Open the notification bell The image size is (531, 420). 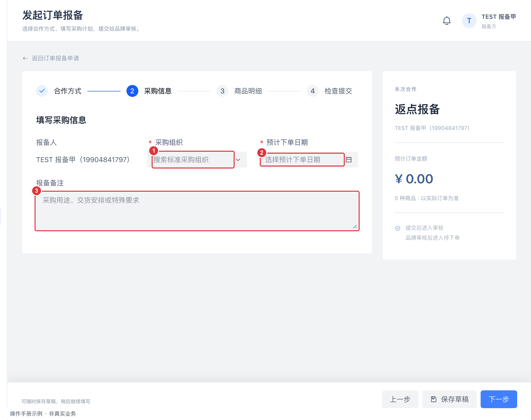click(447, 21)
